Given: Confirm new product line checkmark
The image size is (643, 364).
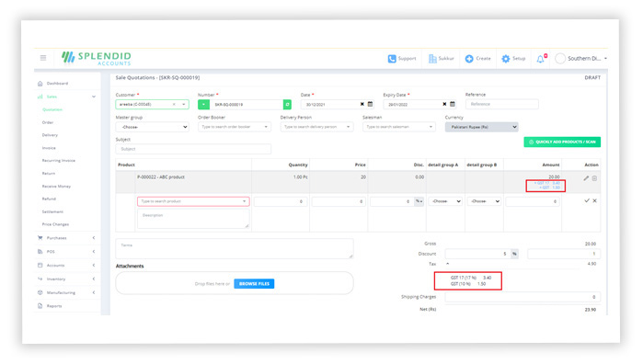Looking at the screenshot, I should point(587,200).
